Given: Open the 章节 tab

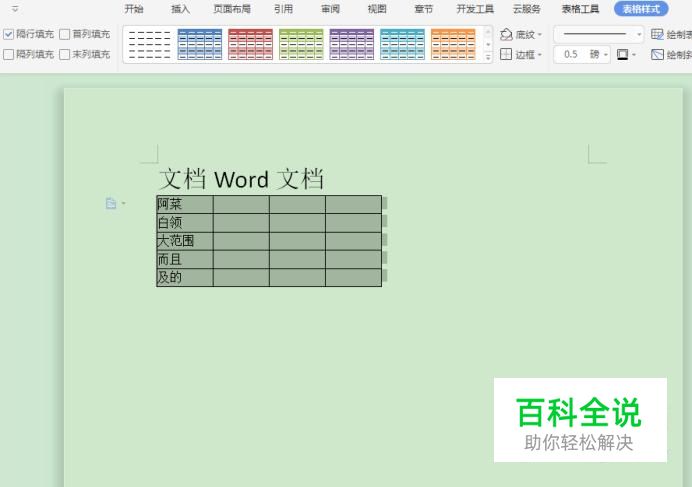Looking at the screenshot, I should [424, 9].
